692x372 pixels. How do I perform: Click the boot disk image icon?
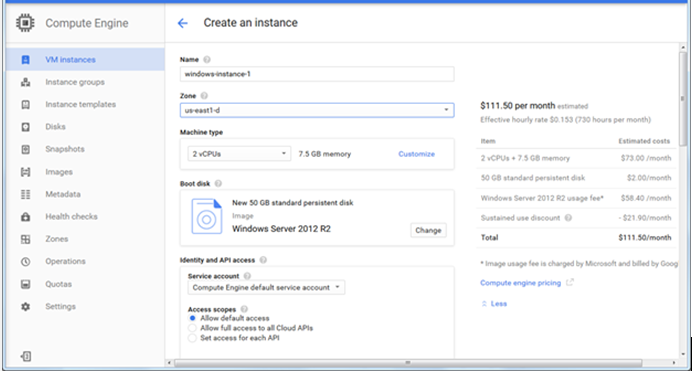pyautogui.click(x=207, y=216)
